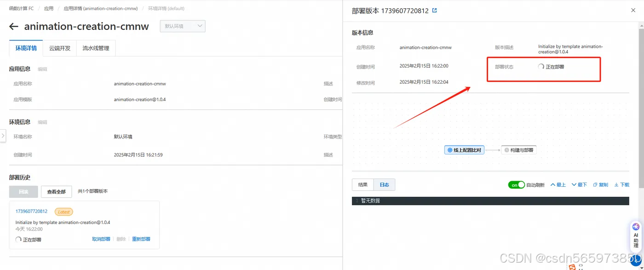Click the 正在部署 status in version info
Image resolution: width=644 pixels, height=270 pixels.
coord(551,67)
